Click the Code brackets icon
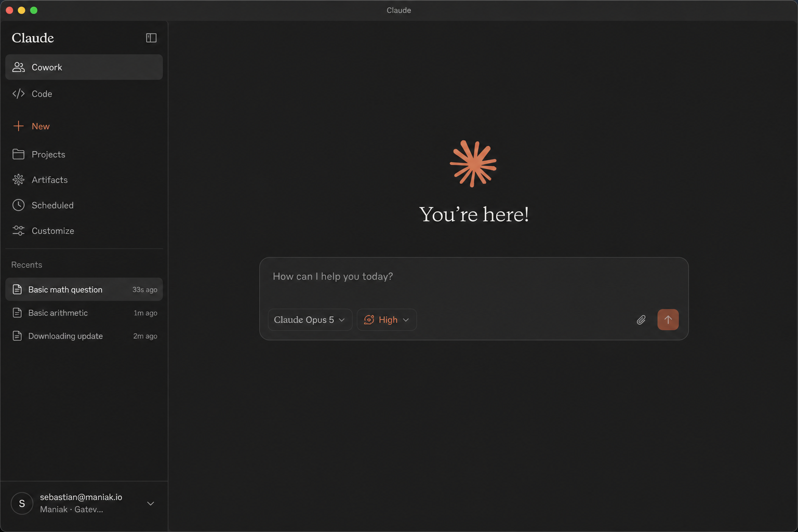The height and width of the screenshot is (532, 798). click(x=19, y=94)
